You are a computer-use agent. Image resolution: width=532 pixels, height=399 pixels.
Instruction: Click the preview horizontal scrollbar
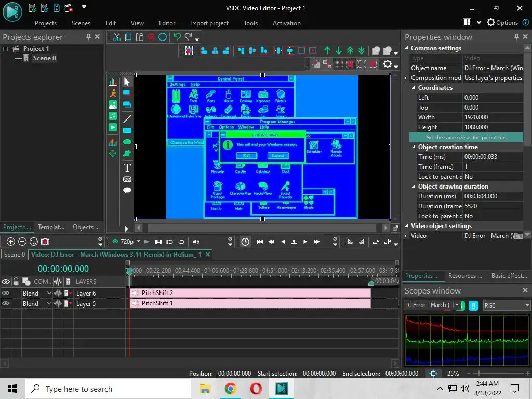click(x=262, y=228)
